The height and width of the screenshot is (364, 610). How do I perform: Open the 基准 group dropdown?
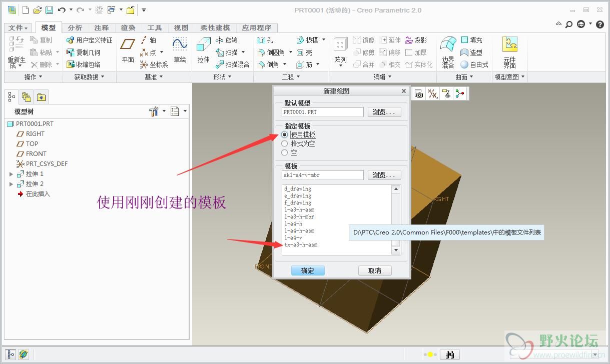(x=154, y=77)
